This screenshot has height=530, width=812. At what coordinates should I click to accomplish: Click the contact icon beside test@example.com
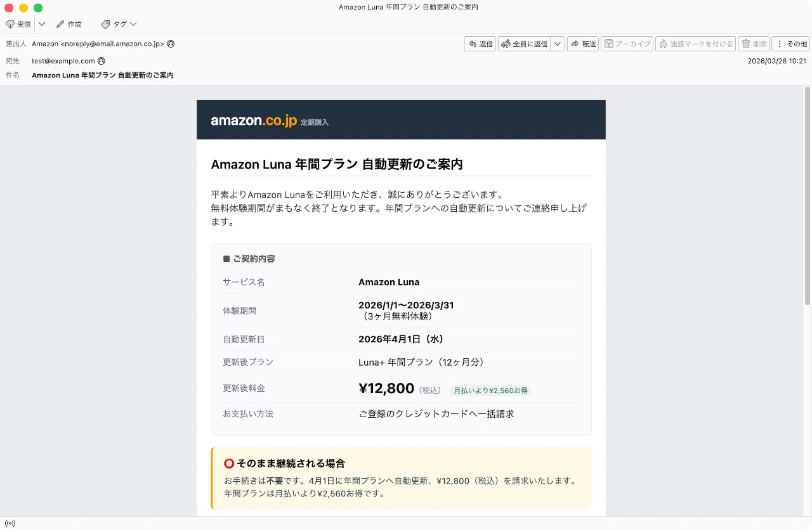tap(101, 61)
